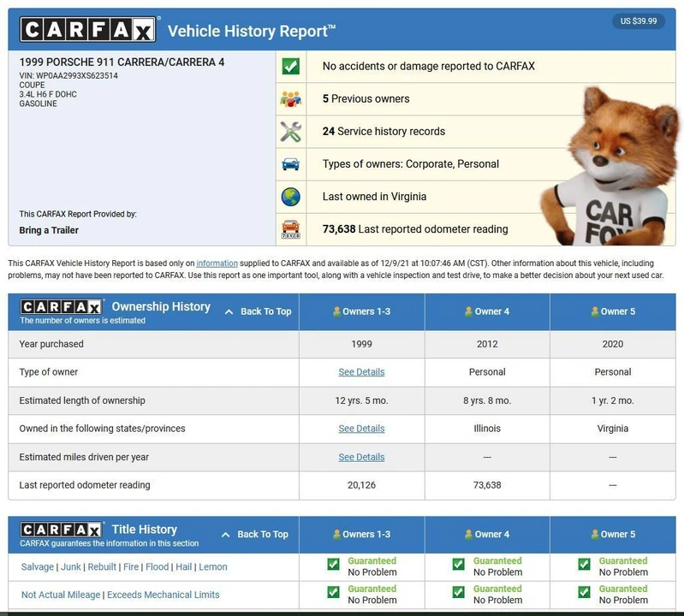Select the Owner 5 column header in Ownership History
The height and width of the screenshot is (616, 684).
613,311
